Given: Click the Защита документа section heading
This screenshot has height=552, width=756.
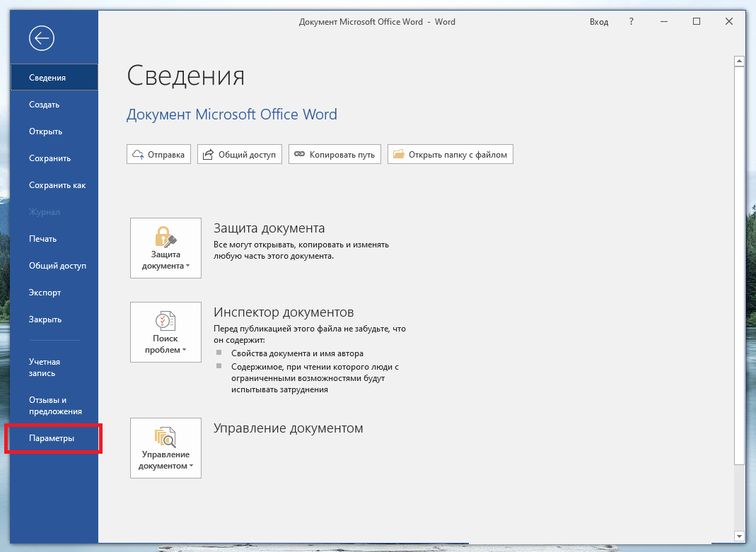Looking at the screenshot, I should tap(269, 228).
